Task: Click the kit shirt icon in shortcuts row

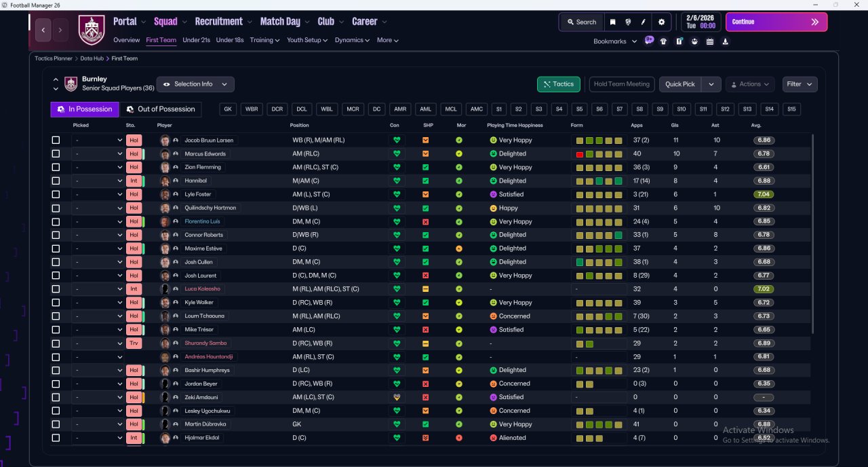Action: [x=663, y=41]
